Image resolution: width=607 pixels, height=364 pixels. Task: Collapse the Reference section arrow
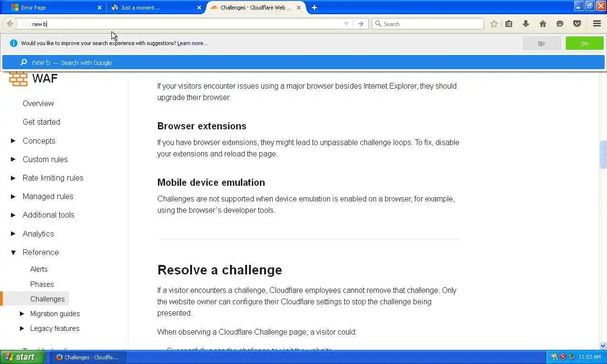13,253
